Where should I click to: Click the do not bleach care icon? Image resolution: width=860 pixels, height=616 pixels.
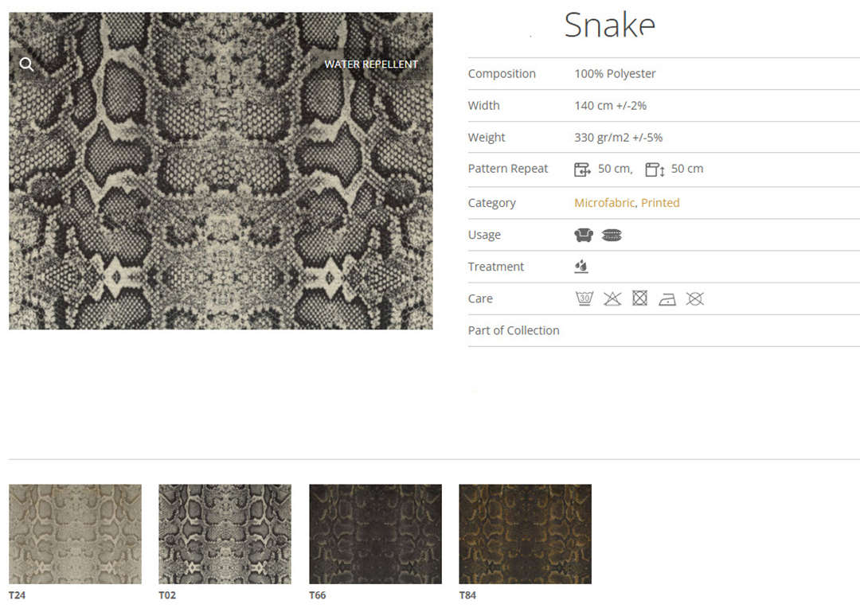[612, 298]
